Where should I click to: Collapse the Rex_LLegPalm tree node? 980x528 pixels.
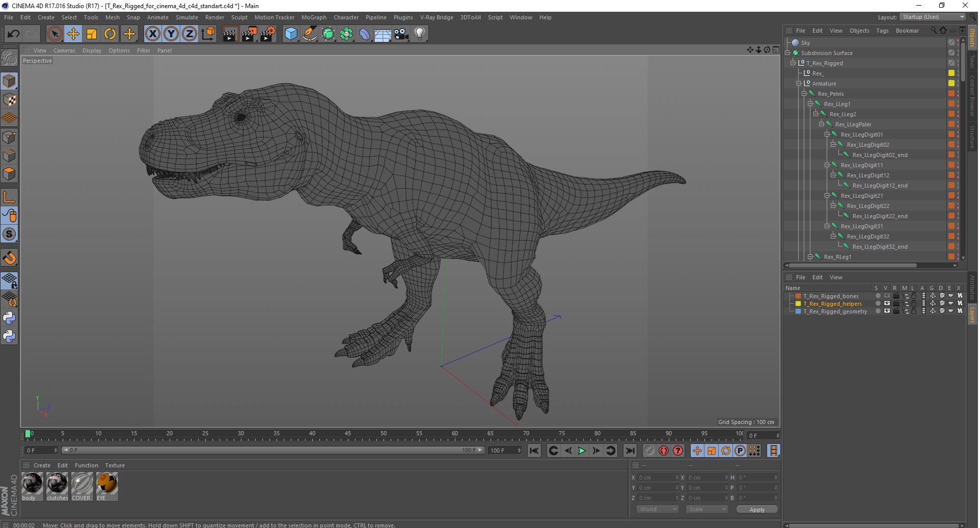point(821,124)
